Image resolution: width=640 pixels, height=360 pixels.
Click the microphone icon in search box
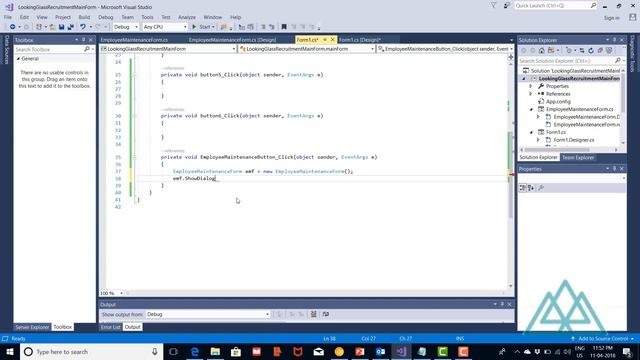click(155, 351)
